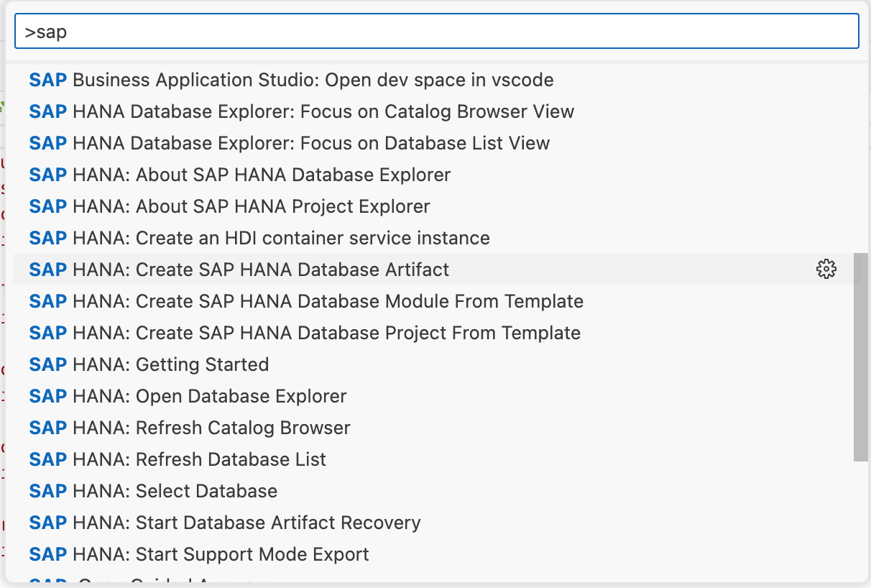Click the gear icon to configure keybinding
This screenshot has height=588, width=871.
pyautogui.click(x=826, y=270)
